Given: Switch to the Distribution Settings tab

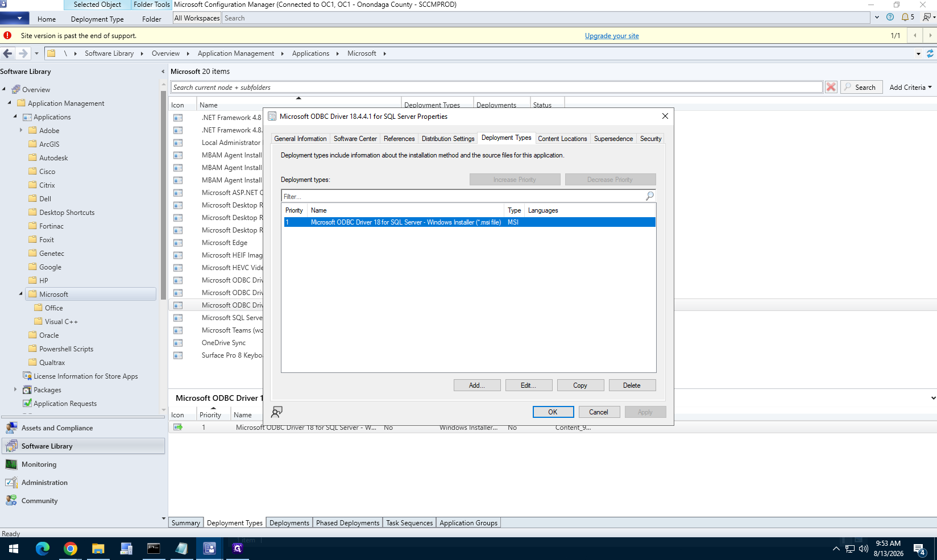Looking at the screenshot, I should click(x=448, y=139).
